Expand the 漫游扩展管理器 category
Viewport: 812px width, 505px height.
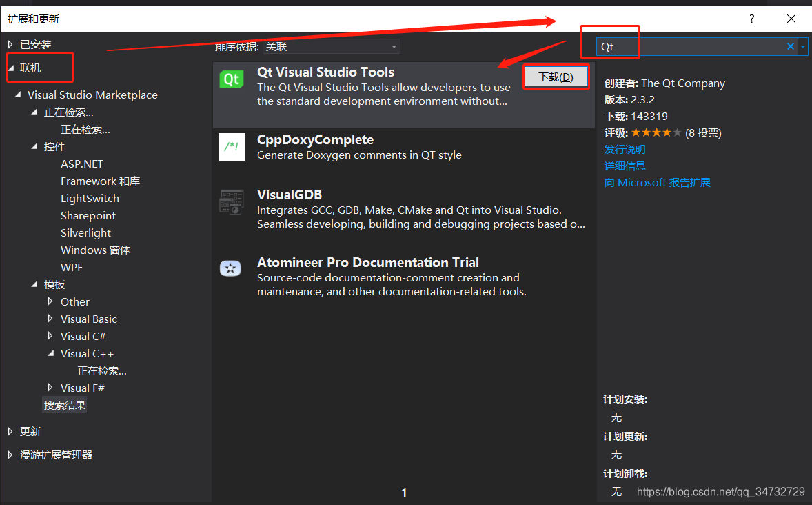pyautogui.click(x=10, y=455)
